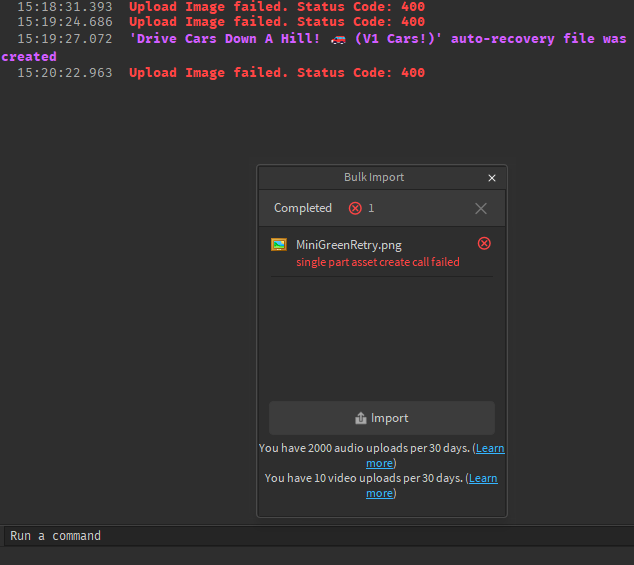The width and height of the screenshot is (634, 565).
Task: Click the upload arrow icon on Import
Action: 361,419
